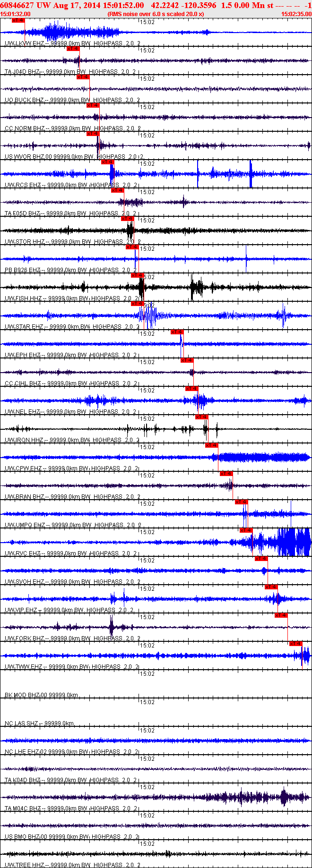Image resolution: width=312 pixels, height=868 pixels.
Task: Select the red pick flag on TWW trace
Action: click(x=296, y=644)
